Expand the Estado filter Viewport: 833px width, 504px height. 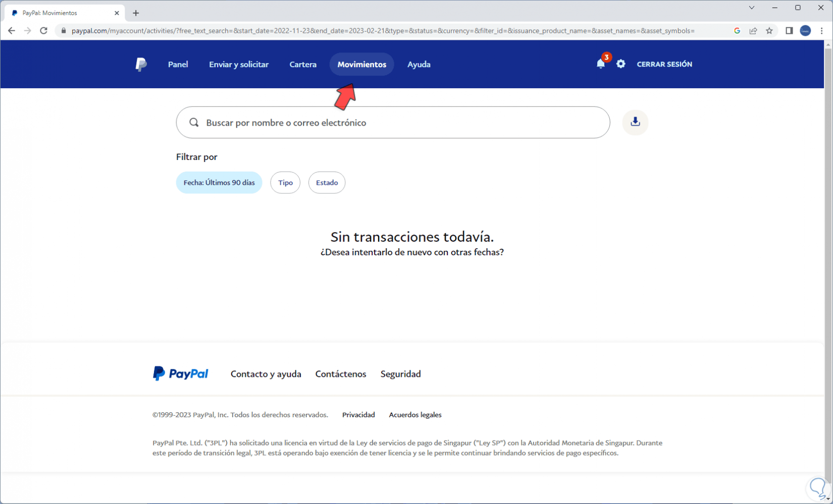click(x=327, y=183)
